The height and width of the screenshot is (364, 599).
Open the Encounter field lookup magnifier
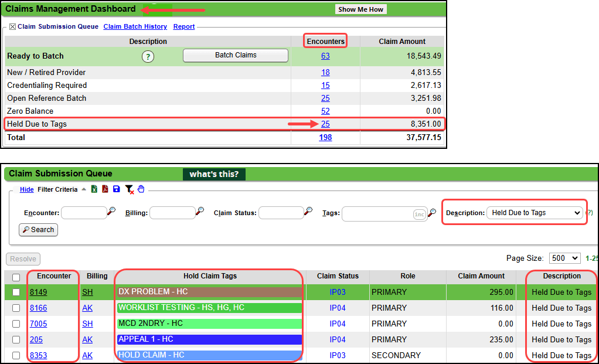(x=111, y=213)
